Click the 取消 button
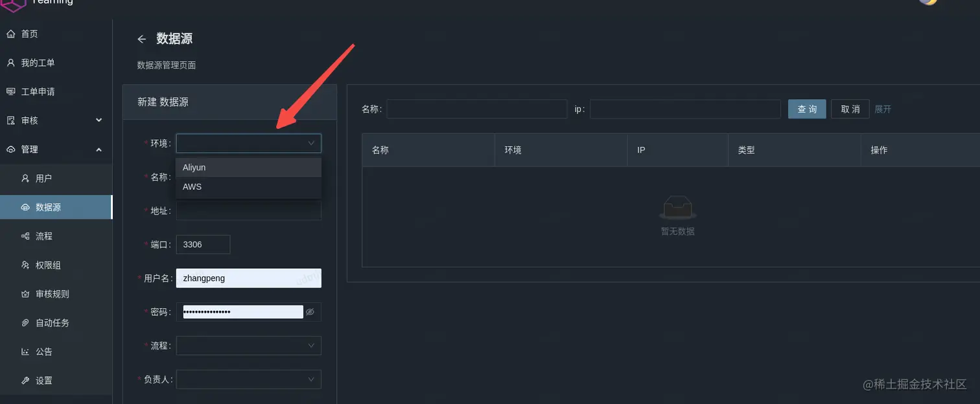 (x=850, y=109)
